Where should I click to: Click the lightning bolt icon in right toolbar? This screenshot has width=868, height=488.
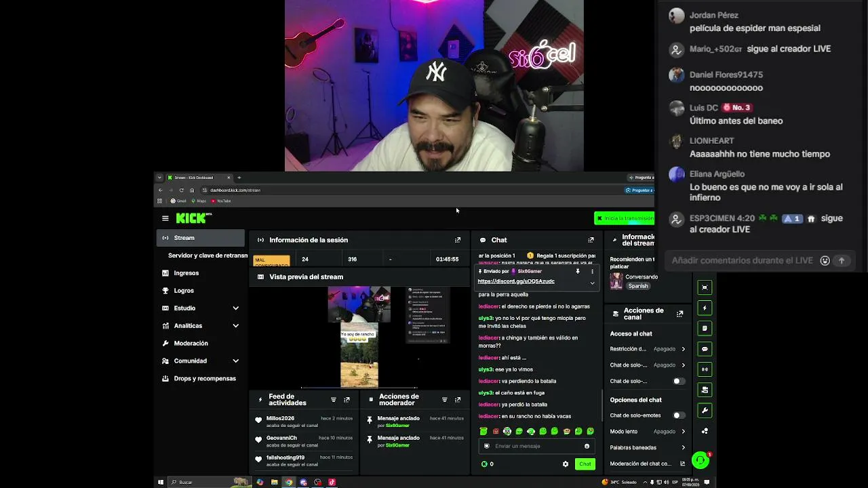point(705,308)
